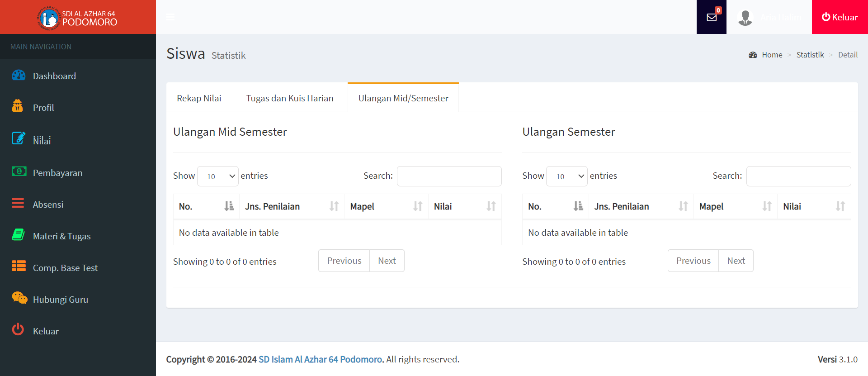Screen dimensions: 868x376
Task: Open Ulangan Semester show entries dropdown
Action: [567, 176]
